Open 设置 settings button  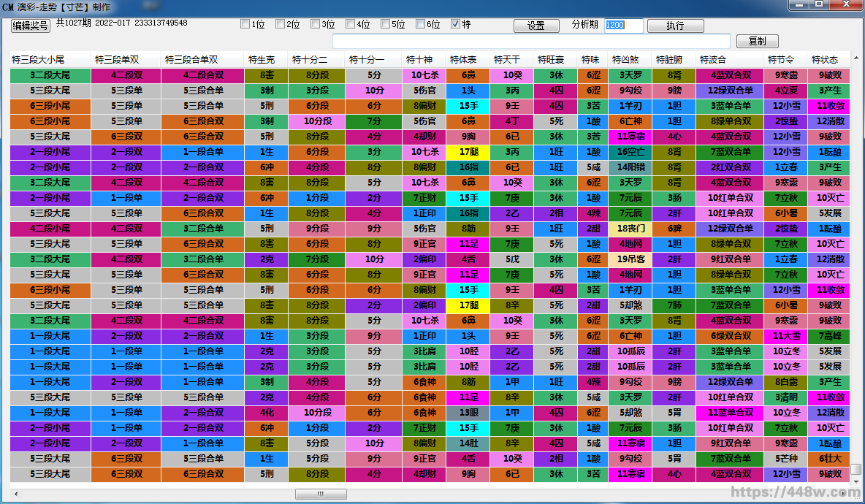point(536,26)
